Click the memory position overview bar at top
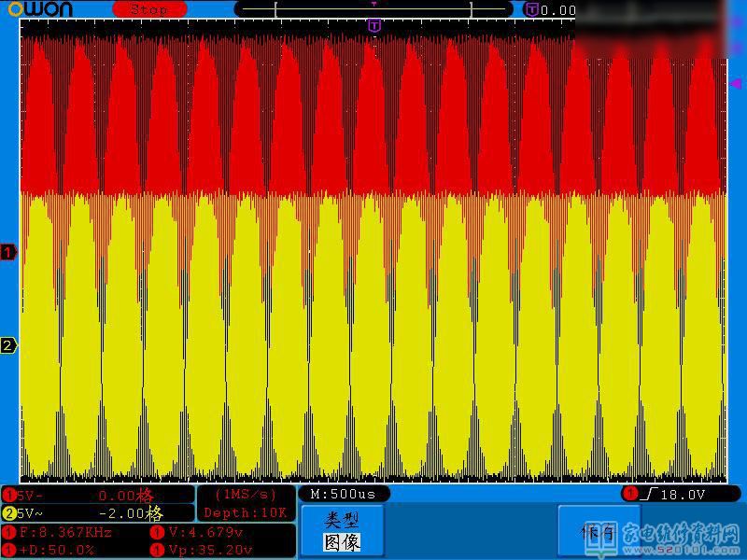This screenshot has height=560, width=747. point(373,9)
